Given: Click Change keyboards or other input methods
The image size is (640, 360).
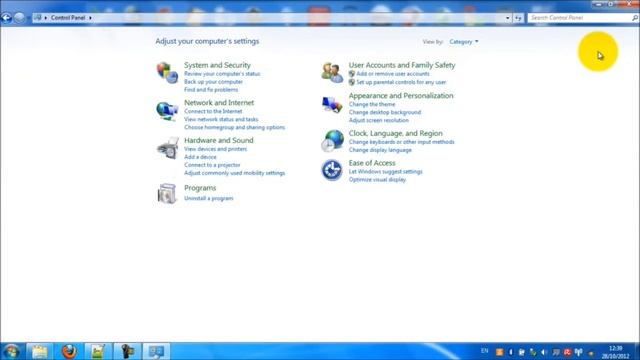Looking at the screenshot, I should coord(401,142).
